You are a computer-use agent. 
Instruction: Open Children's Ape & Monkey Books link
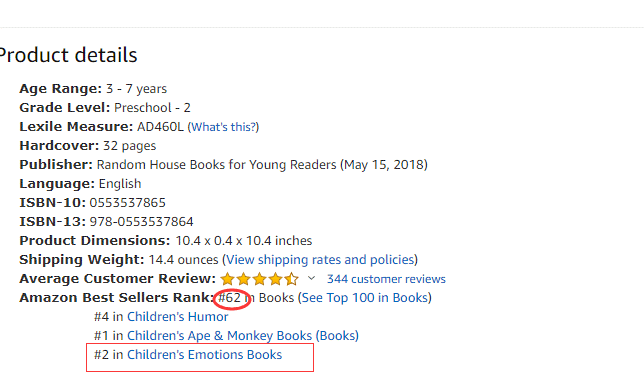(243, 336)
